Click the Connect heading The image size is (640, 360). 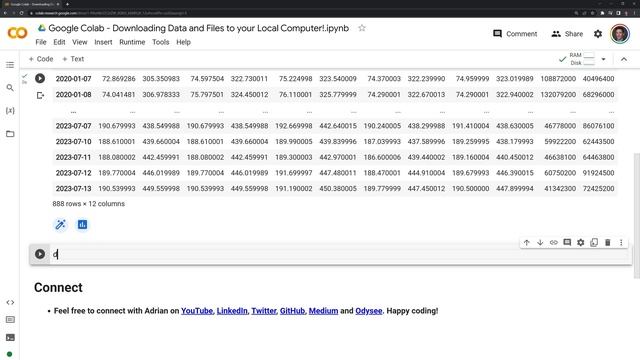pos(58,287)
